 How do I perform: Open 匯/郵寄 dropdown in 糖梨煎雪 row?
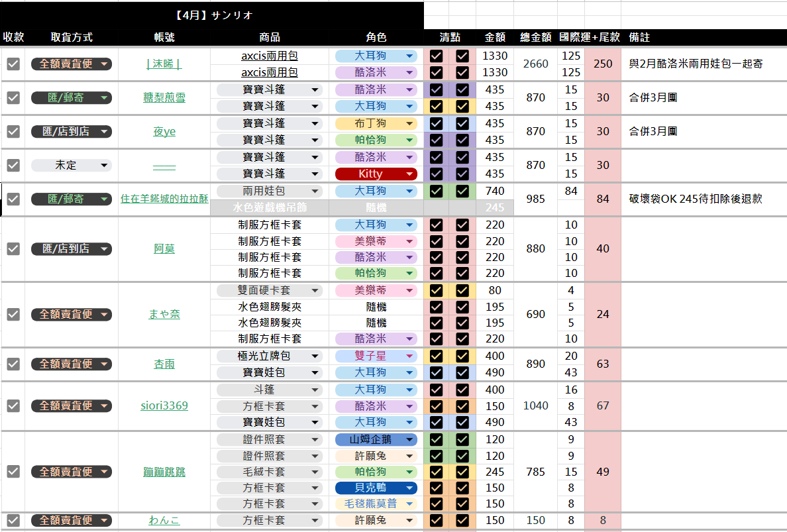[x=72, y=97]
